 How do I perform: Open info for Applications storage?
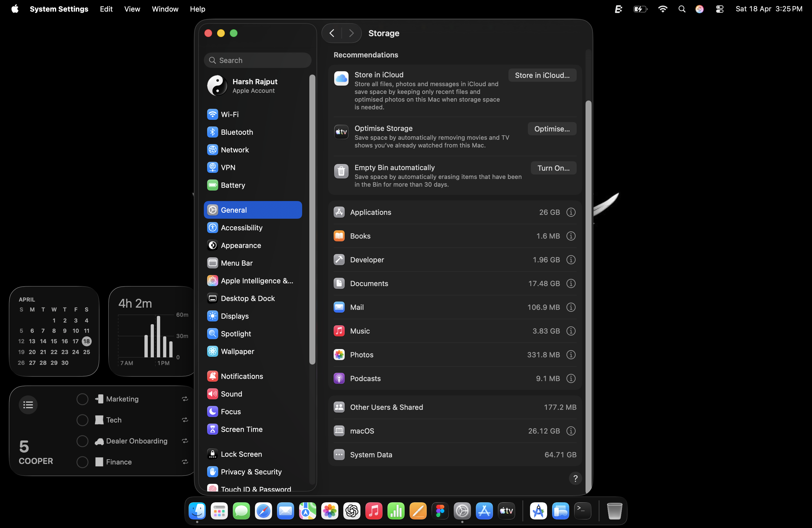571,212
